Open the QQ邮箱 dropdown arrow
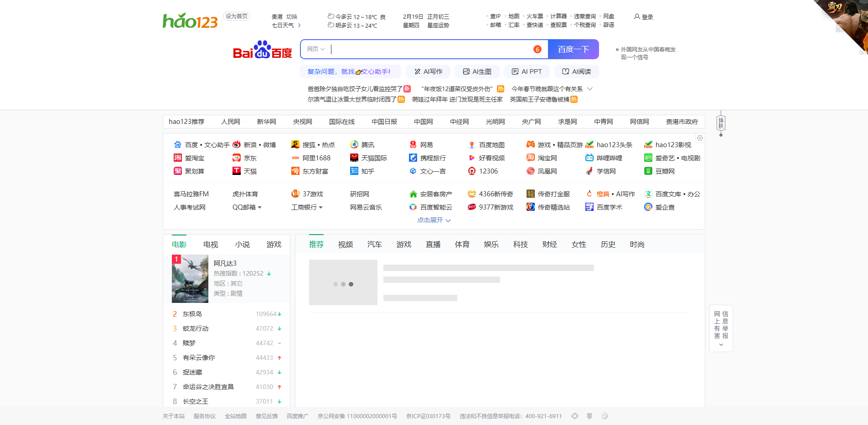This screenshot has width=868, height=425. point(260,207)
